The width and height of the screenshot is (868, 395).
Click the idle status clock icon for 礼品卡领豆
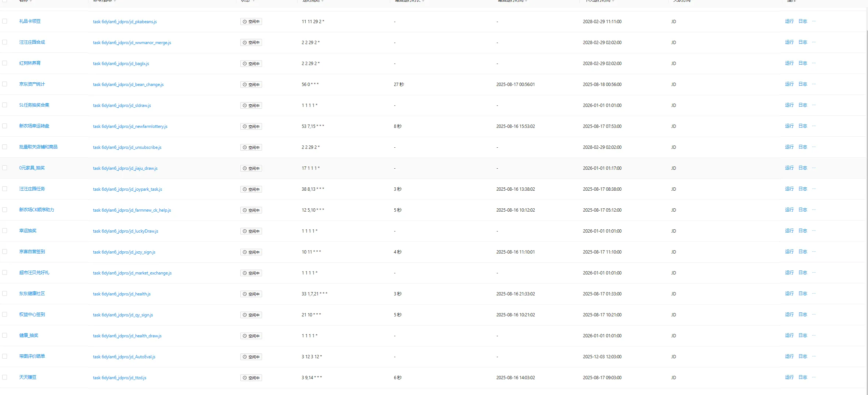(x=245, y=22)
